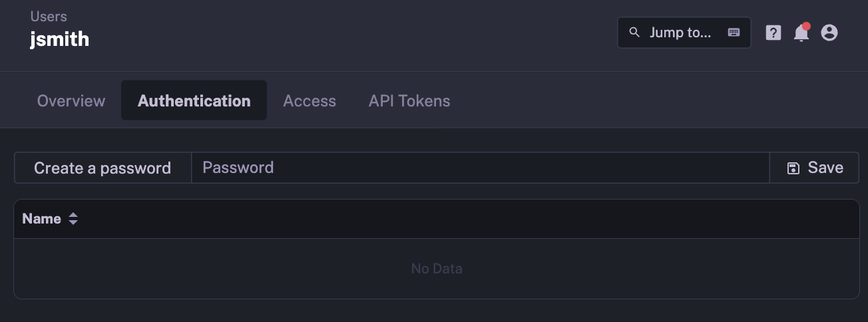Open the notifications bell
Screen dimensions: 868x322
click(x=801, y=33)
